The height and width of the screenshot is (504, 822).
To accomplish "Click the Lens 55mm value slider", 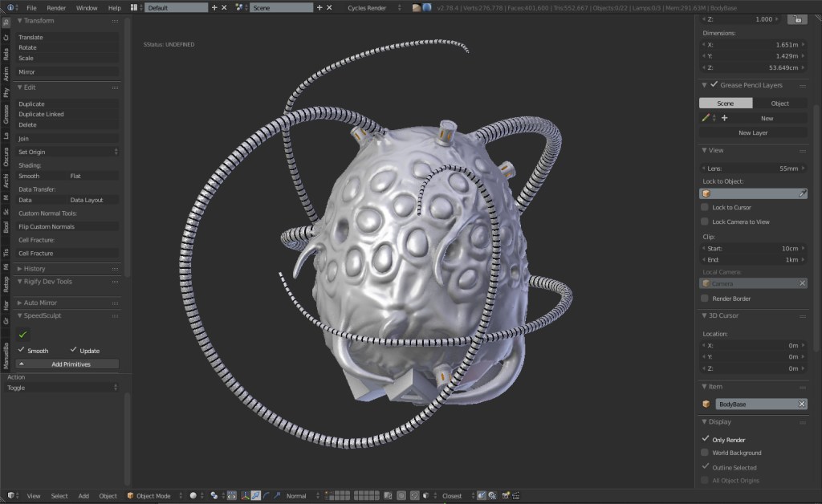I will (752, 169).
